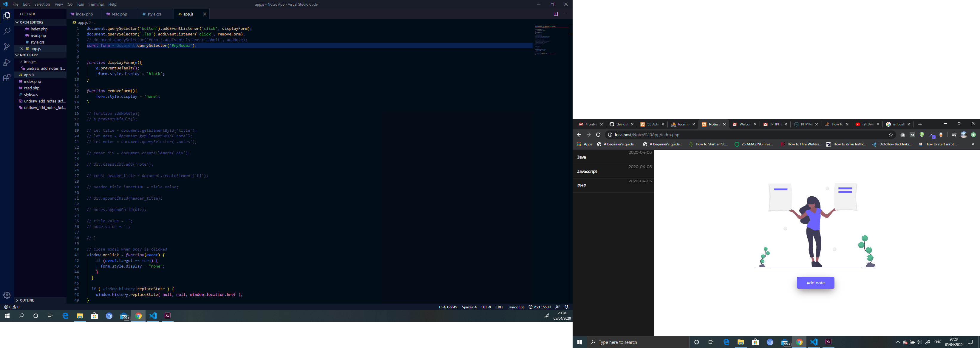Expand the Outline panel

41,300
